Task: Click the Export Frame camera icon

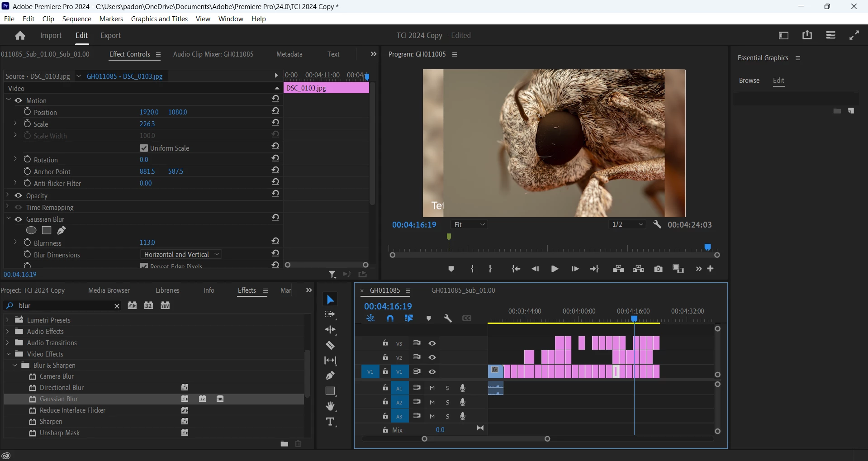Action: [x=658, y=269]
